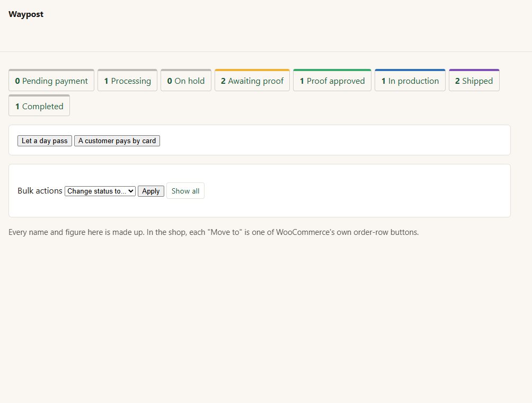532x403 pixels.
Task: Select the Processing status tab
Action: tap(127, 80)
